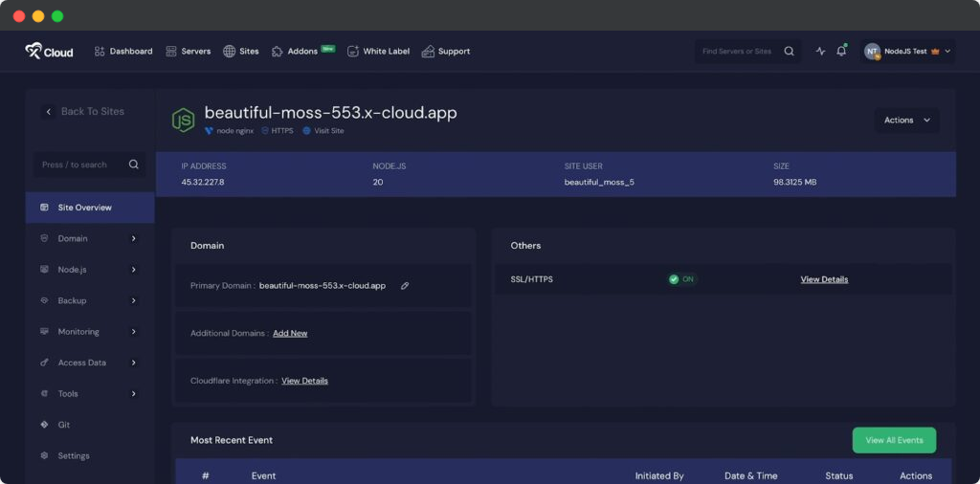The width and height of the screenshot is (980, 484).
Task: Open the NodeJS Test account menu
Action: (906, 52)
